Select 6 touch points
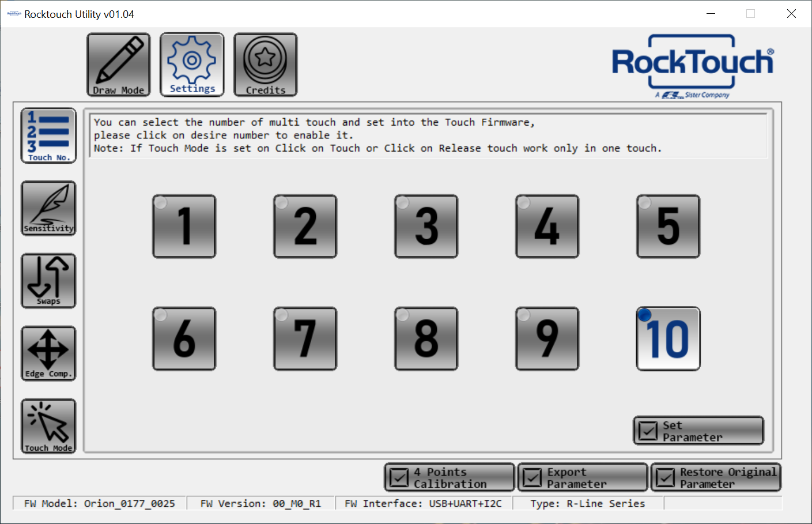The height and width of the screenshot is (524, 812). point(184,338)
